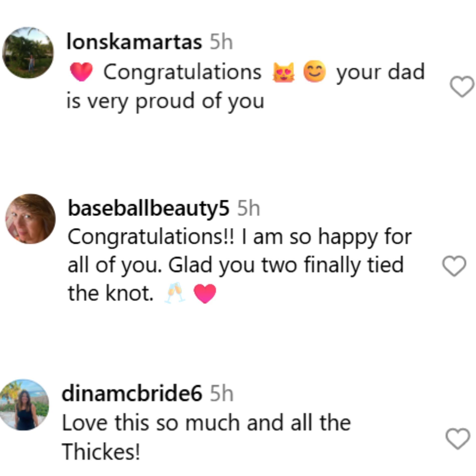Like the baseballbeauty5 comment with heart

[x=454, y=266]
